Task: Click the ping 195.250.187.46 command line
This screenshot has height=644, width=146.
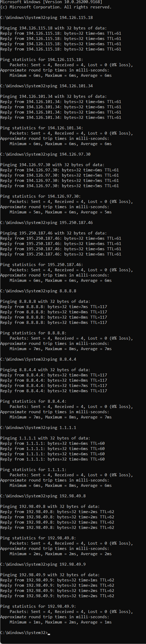Action: [x=47, y=223]
